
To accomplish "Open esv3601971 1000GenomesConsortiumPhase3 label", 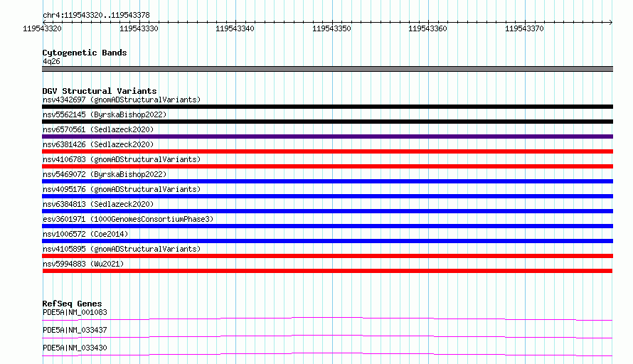I will [128, 219].
